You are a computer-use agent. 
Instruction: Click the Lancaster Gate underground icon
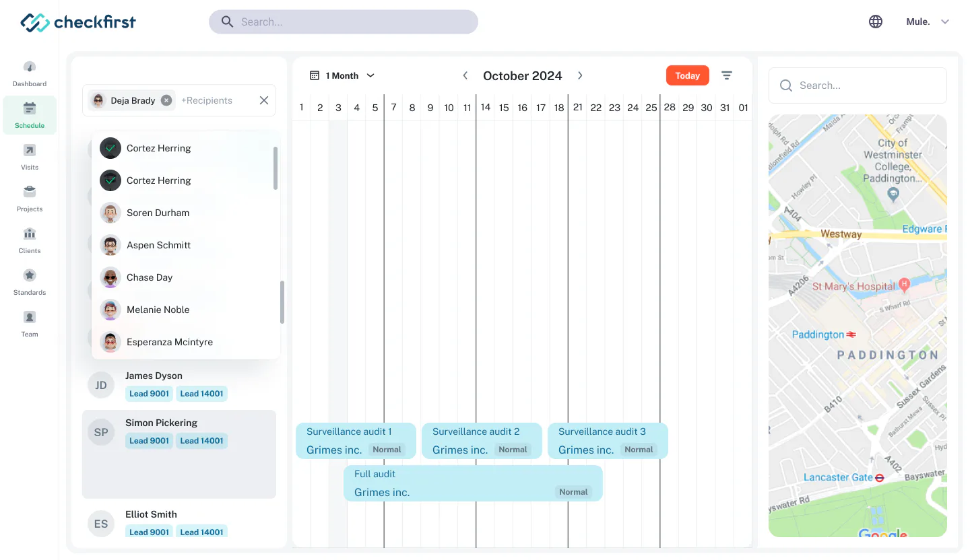pyautogui.click(x=879, y=477)
